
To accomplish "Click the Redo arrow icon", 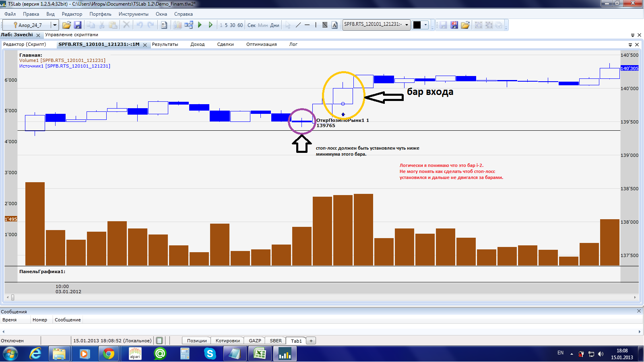I will [x=151, y=25].
